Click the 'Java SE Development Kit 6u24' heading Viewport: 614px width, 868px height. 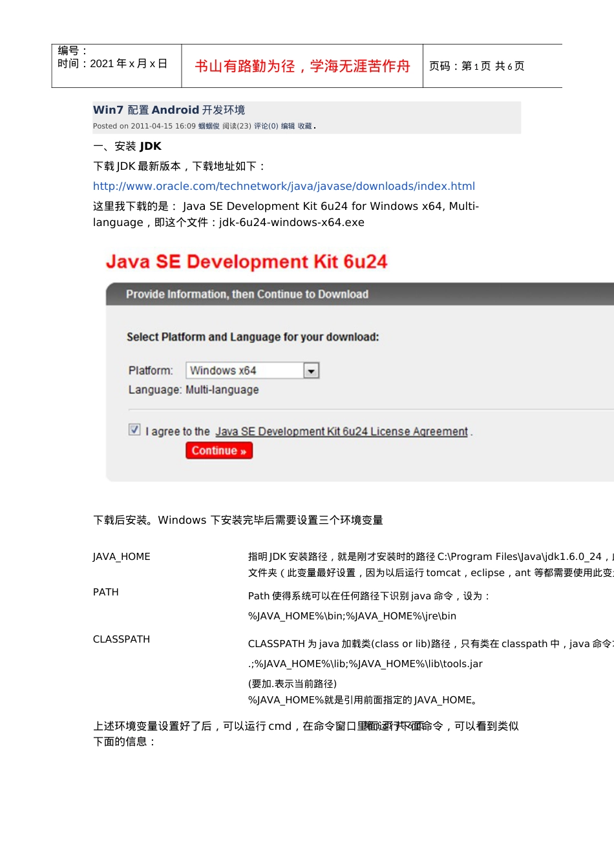point(246,262)
